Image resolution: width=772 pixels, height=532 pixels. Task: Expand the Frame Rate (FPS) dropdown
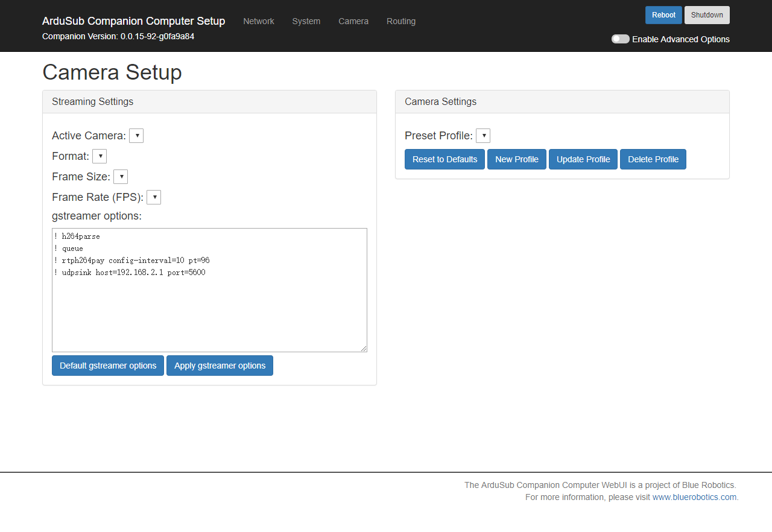point(154,197)
